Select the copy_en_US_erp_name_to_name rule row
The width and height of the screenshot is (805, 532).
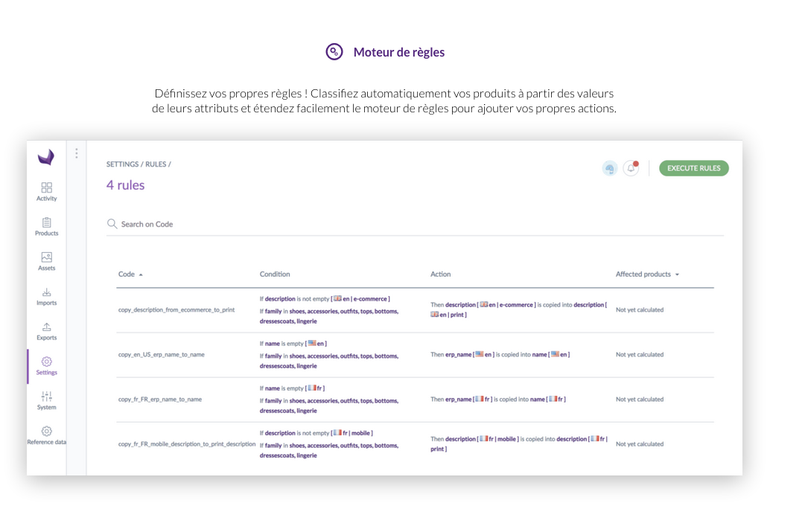pos(161,355)
